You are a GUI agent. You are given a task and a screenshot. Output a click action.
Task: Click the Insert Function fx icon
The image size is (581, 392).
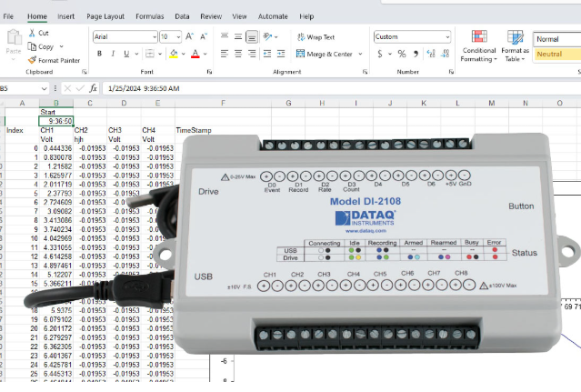coord(94,88)
